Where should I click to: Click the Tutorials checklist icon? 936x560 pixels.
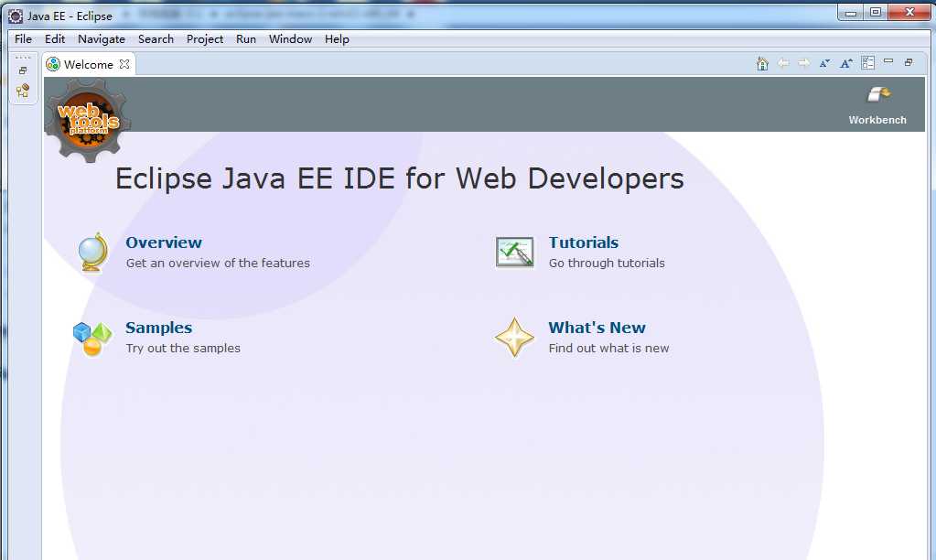[514, 252]
